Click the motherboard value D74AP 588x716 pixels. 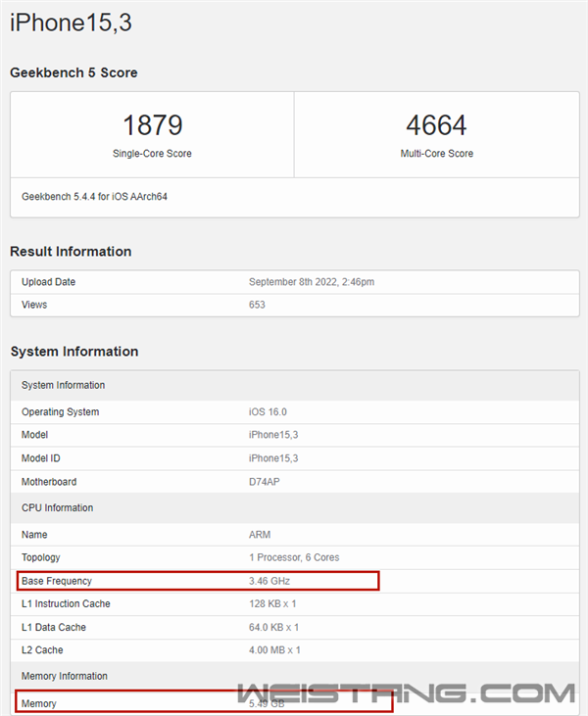click(266, 482)
